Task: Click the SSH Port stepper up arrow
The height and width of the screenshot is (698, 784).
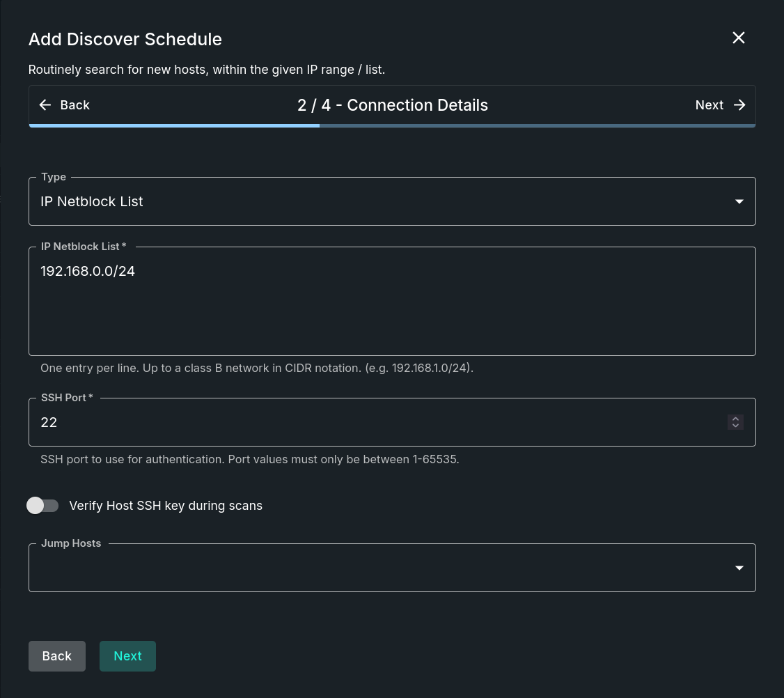Action: coord(735,419)
